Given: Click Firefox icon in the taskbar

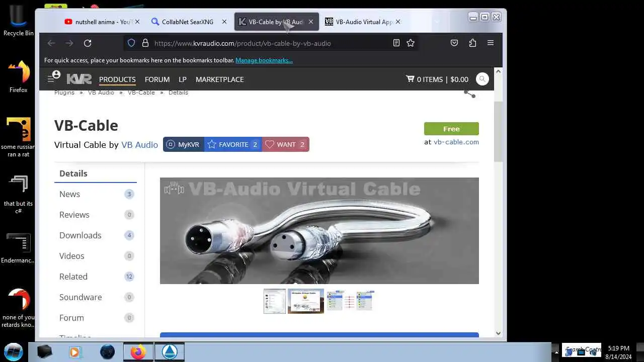Looking at the screenshot, I should click(x=138, y=352).
